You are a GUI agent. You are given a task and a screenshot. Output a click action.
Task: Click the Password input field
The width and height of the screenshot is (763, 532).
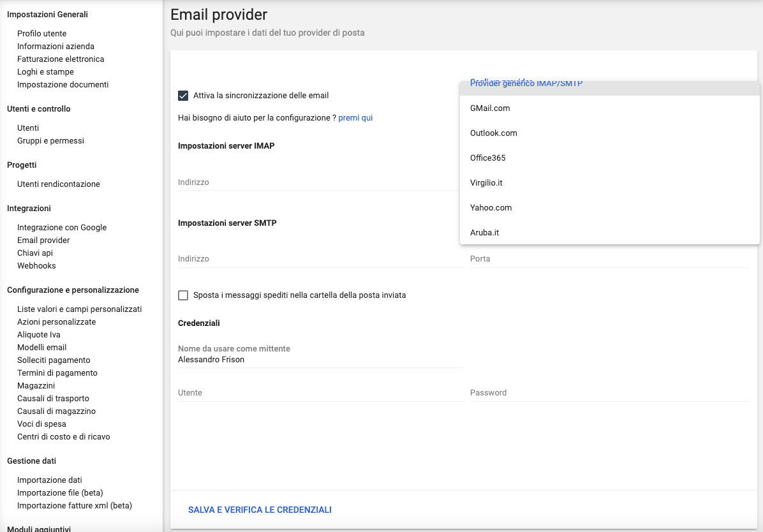609,393
